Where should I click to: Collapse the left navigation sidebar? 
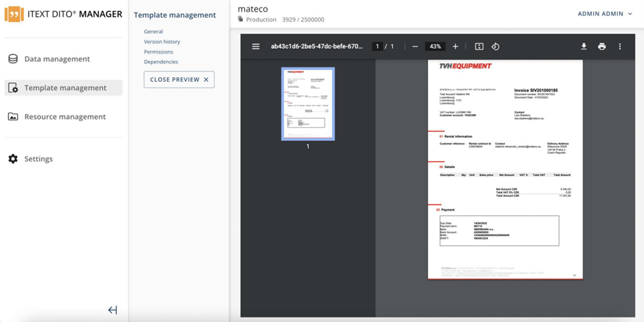[x=113, y=310]
